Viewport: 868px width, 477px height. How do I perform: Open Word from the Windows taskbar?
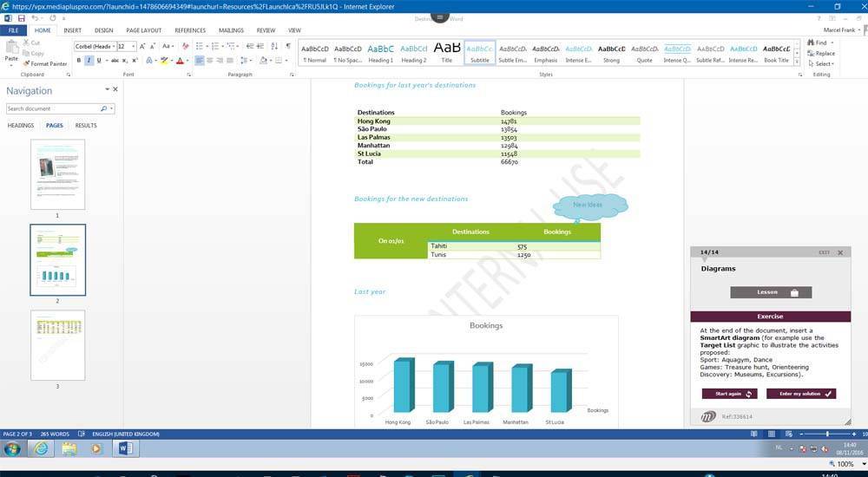124,448
